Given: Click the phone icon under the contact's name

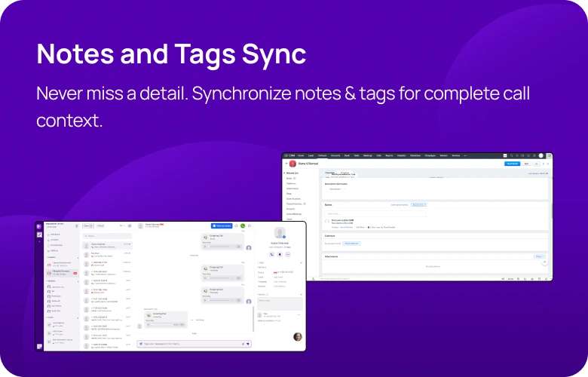Looking at the screenshot, I should [272, 254].
